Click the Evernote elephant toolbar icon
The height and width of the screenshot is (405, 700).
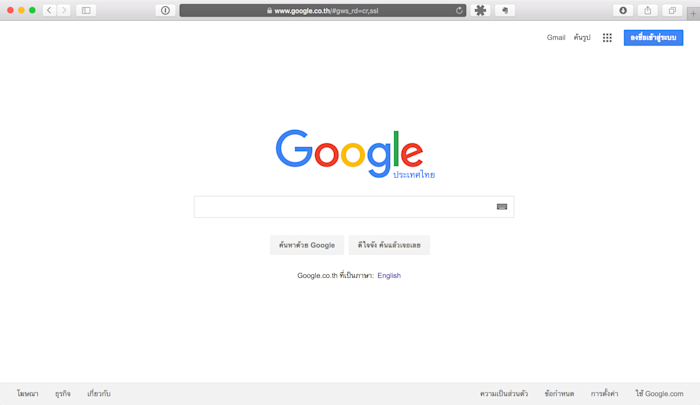click(505, 10)
